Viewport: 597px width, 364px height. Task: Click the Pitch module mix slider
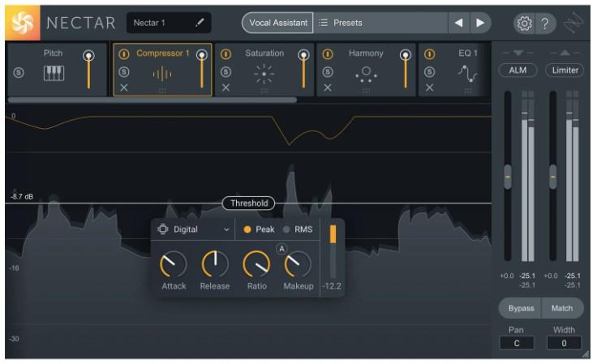88,71
